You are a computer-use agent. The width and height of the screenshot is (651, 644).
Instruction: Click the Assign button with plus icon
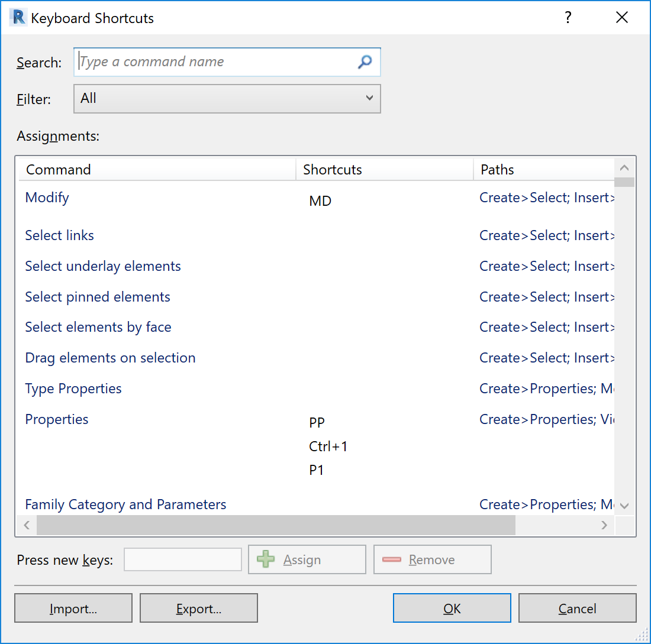(x=307, y=559)
